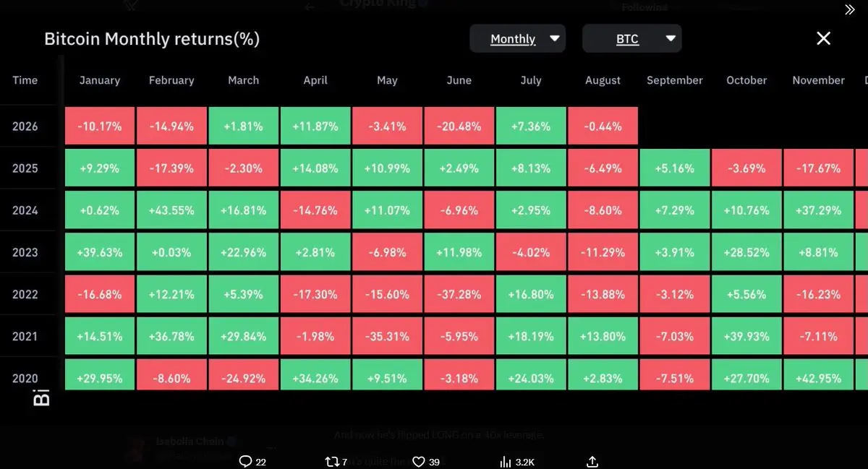Image resolution: width=868 pixels, height=469 pixels.
Task: Click the +37.29% November 2024 cell
Action: (x=819, y=210)
